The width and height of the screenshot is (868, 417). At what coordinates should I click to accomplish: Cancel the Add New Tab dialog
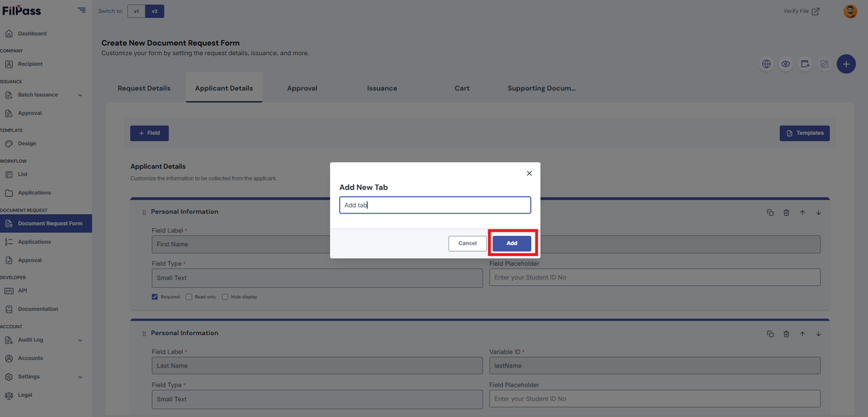coord(467,243)
